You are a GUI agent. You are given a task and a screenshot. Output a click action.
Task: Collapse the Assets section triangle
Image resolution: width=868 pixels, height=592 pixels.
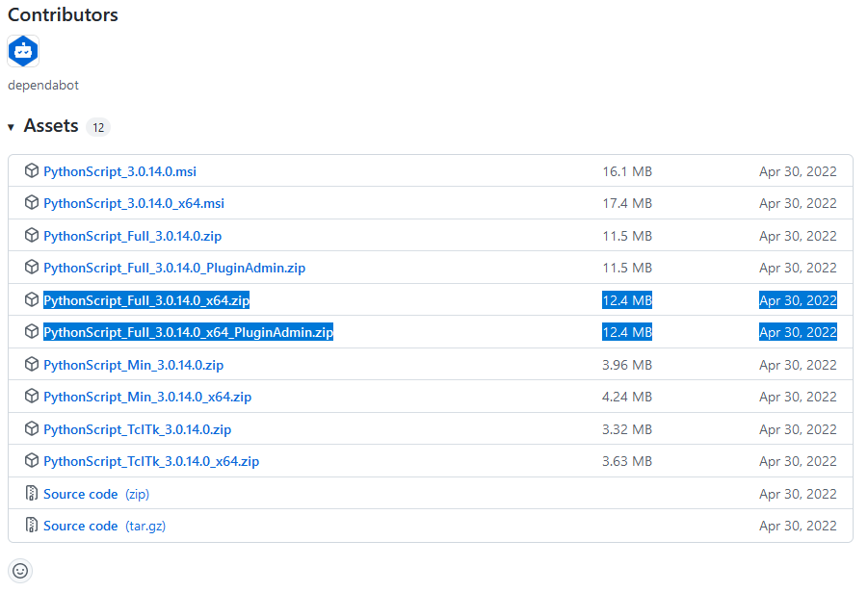click(11, 127)
